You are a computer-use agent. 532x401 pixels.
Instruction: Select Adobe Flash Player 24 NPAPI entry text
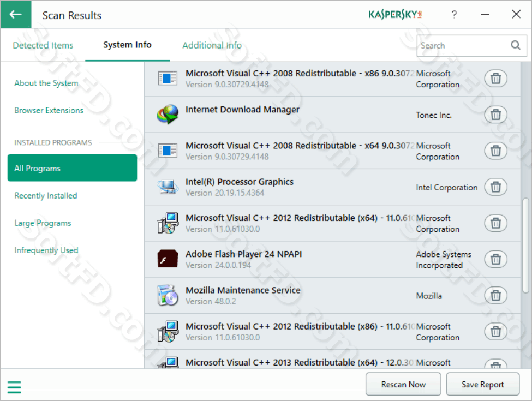[x=243, y=254]
